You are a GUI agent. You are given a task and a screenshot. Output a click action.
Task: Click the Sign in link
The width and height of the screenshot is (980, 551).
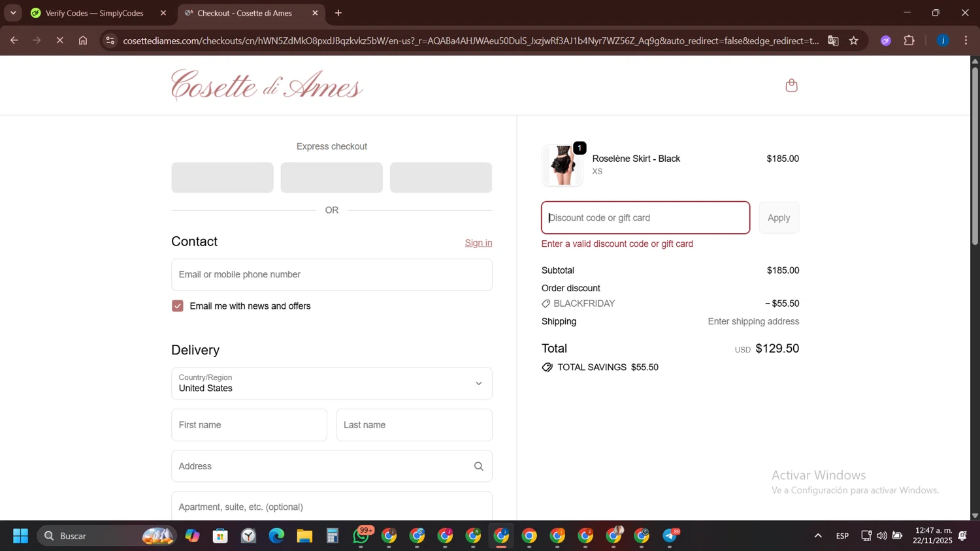478,243
